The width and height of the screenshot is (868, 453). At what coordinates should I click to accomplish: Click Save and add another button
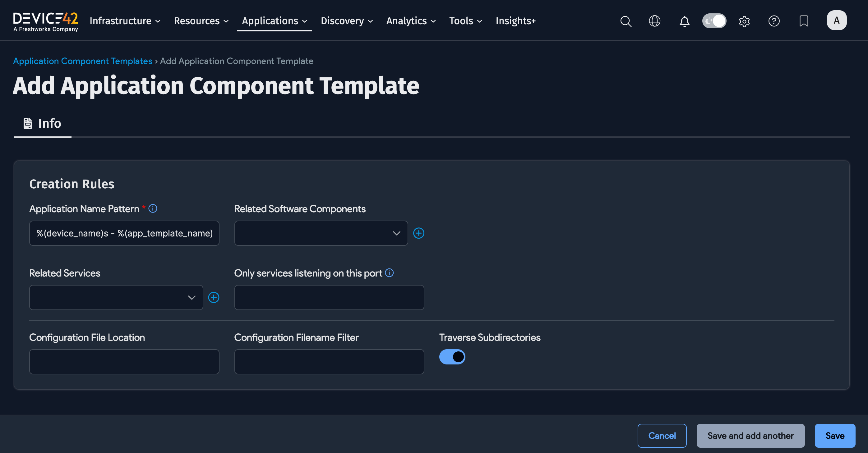point(750,436)
